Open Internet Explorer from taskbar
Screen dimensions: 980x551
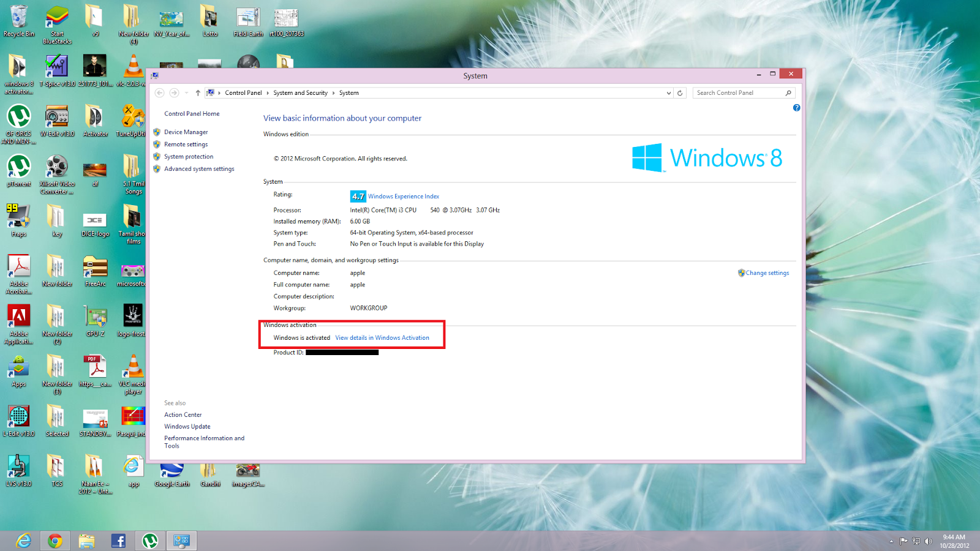pyautogui.click(x=23, y=541)
